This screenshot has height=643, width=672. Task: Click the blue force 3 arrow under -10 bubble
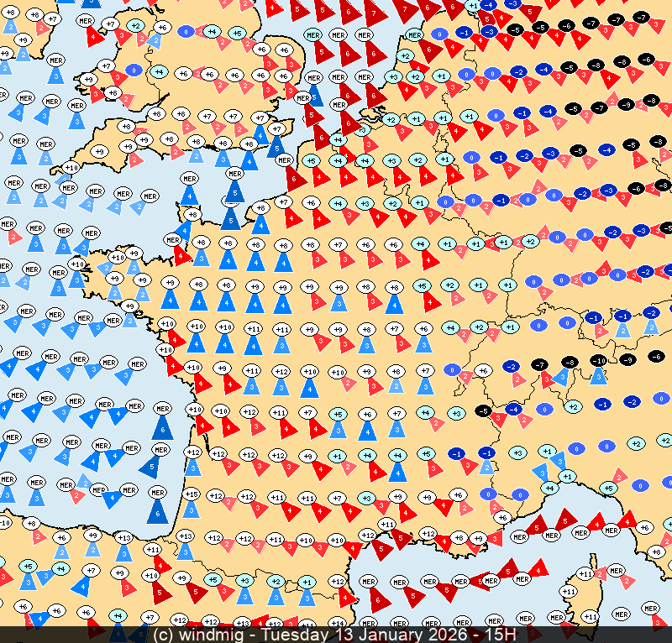pyautogui.click(x=598, y=375)
